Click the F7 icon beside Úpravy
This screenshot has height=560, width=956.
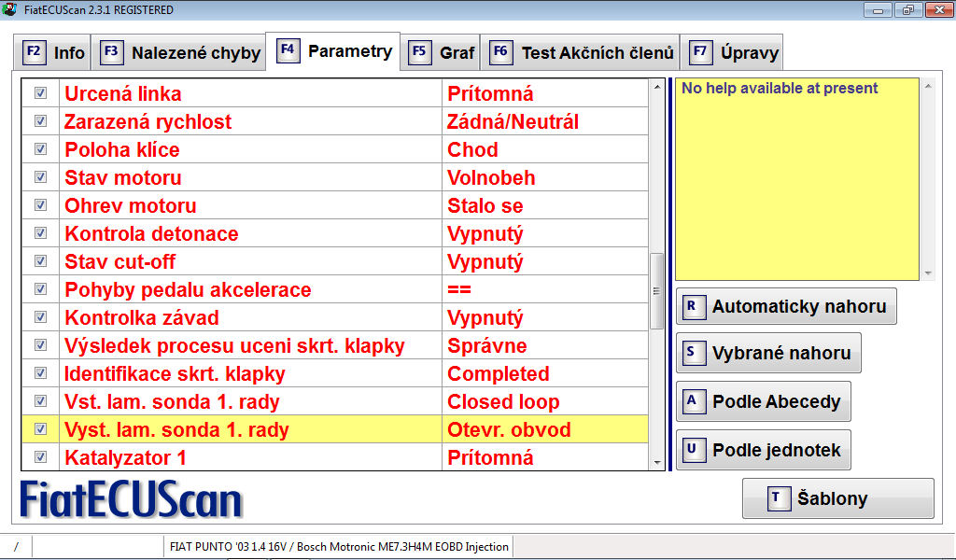[x=700, y=52]
